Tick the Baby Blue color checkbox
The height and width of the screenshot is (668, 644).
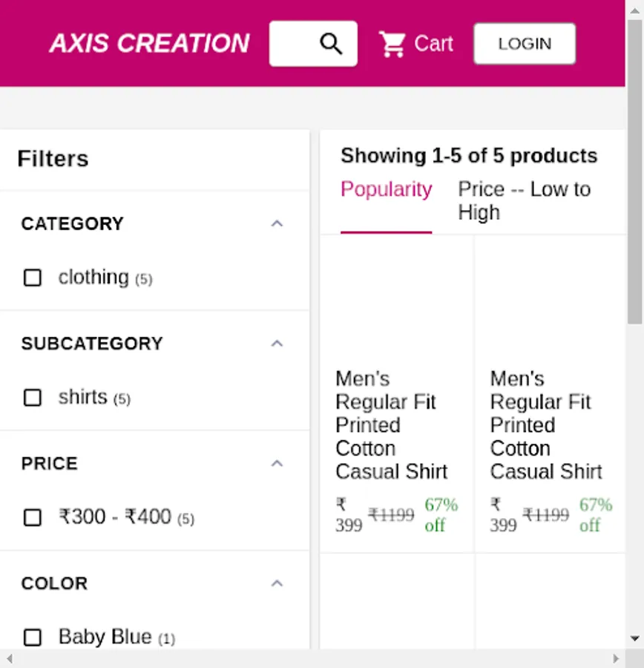pos(33,638)
